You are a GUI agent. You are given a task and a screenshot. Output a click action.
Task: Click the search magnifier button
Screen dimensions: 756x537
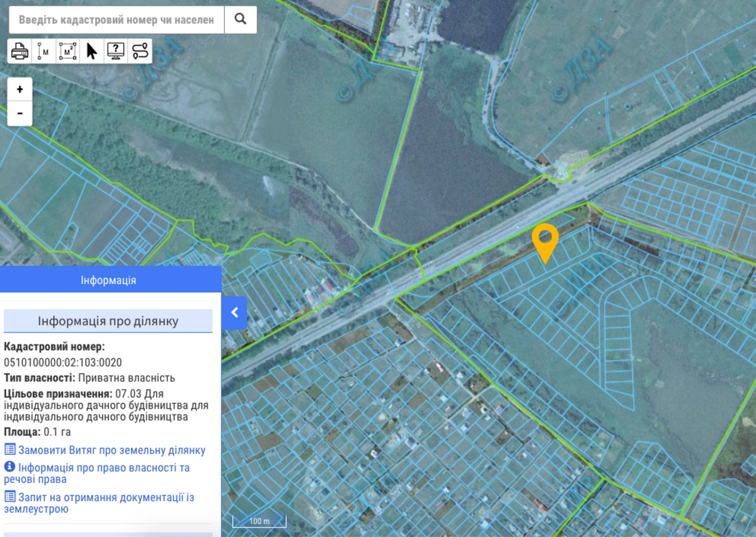pyautogui.click(x=240, y=20)
